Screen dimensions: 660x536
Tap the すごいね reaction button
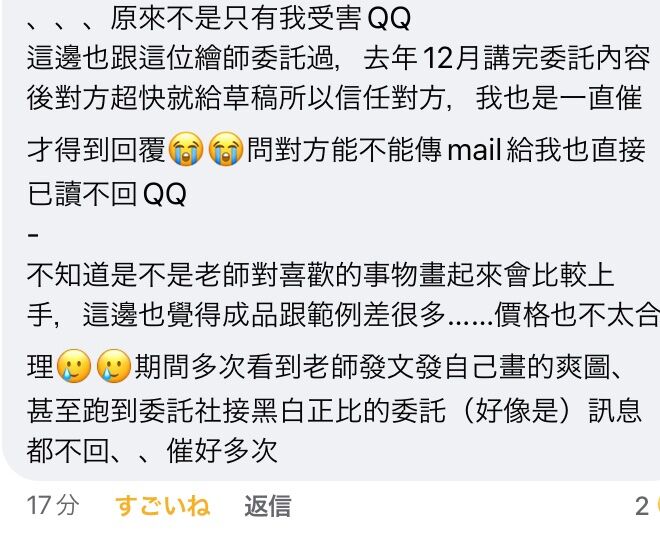(162, 505)
